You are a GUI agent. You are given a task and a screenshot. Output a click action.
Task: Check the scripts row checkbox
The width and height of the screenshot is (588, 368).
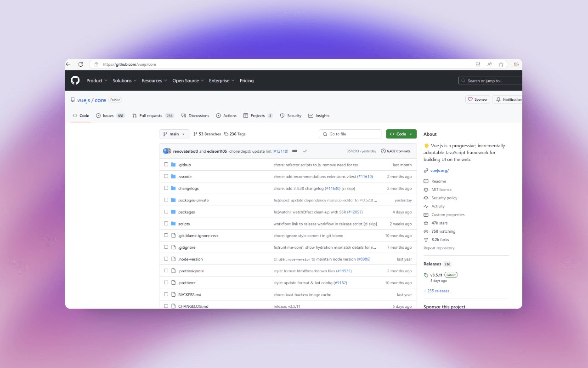pyautogui.click(x=166, y=224)
